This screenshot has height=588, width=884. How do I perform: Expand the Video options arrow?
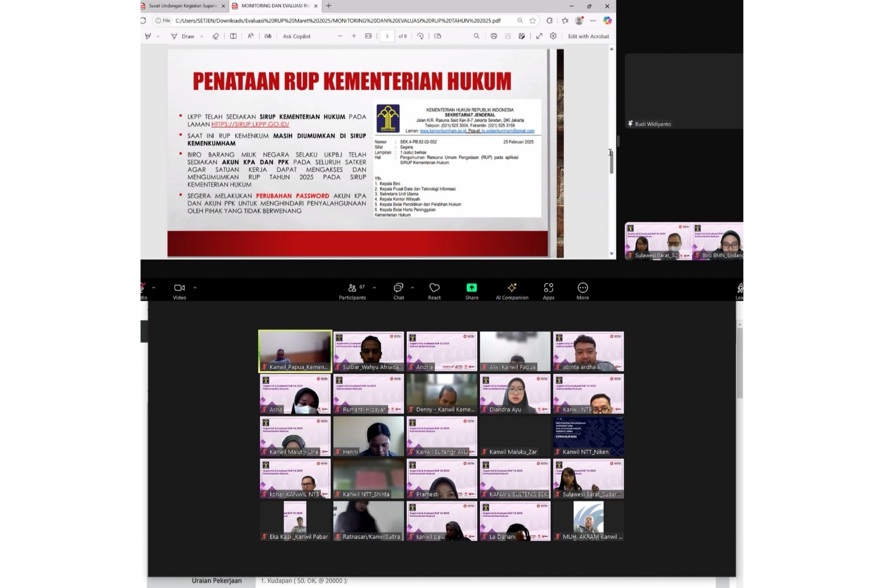(x=194, y=287)
